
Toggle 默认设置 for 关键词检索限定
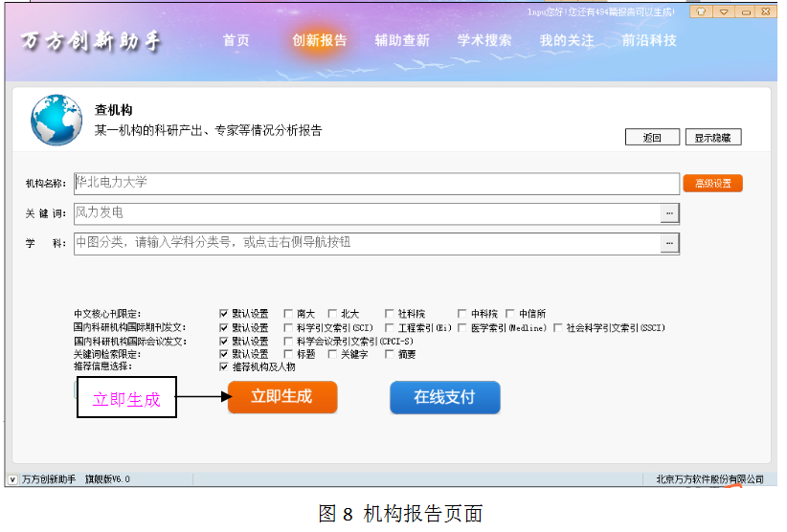point(224,354)
